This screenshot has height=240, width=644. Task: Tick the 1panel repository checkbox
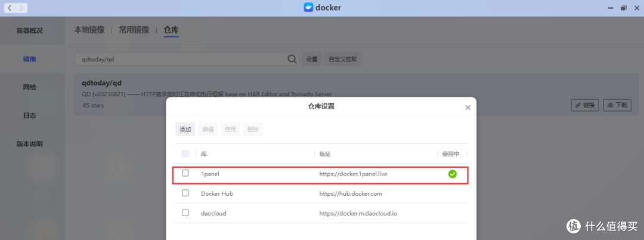[x=185, y=173]
